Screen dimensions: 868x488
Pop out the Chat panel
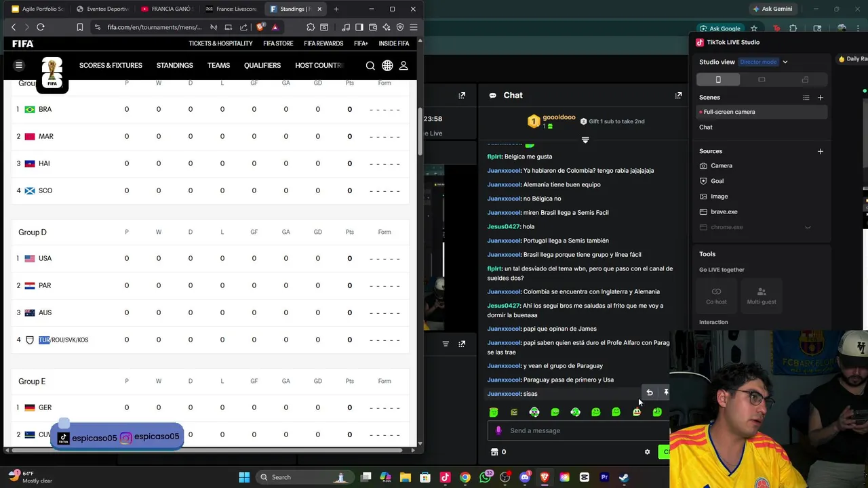click(678, 96)
